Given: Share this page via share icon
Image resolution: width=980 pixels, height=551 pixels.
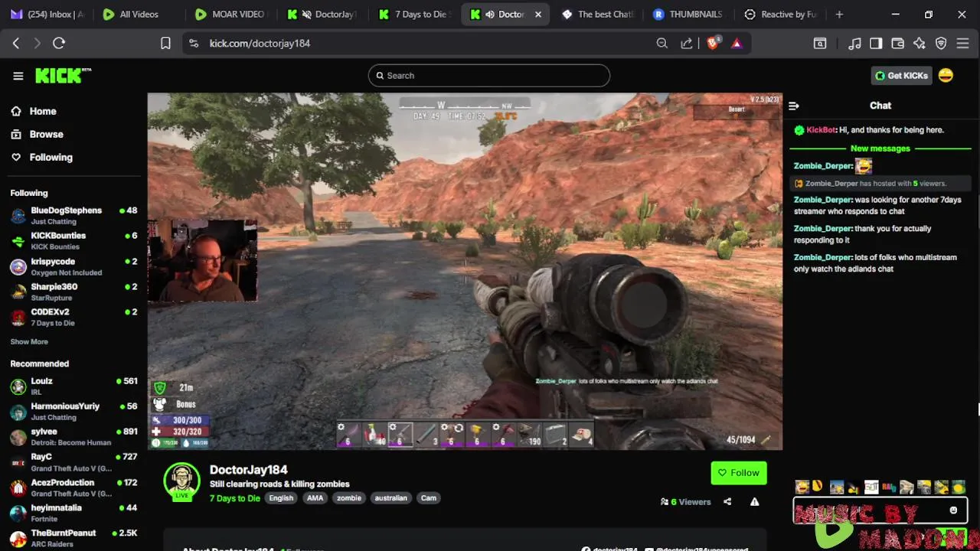Looking at the screenshot, I should pos(687,44).
